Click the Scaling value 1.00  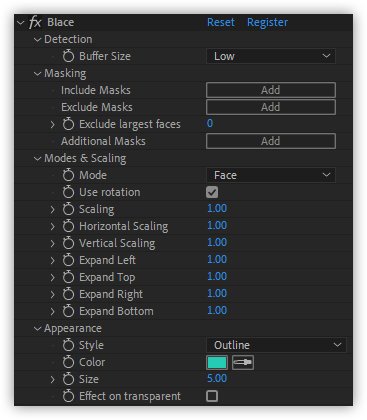pyautogui.click(x=217, y=208)
